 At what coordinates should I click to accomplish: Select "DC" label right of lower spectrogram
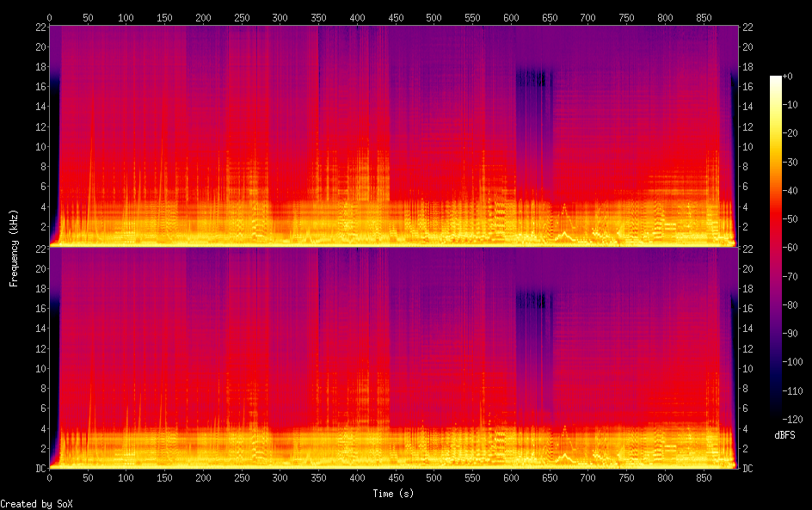747,469
